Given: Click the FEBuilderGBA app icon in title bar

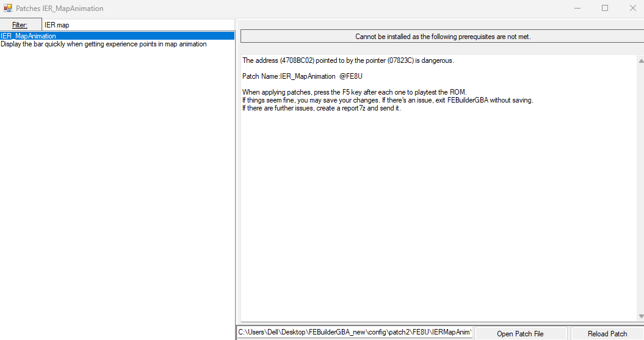Looking at the screenshot, I should coord(8,9).
